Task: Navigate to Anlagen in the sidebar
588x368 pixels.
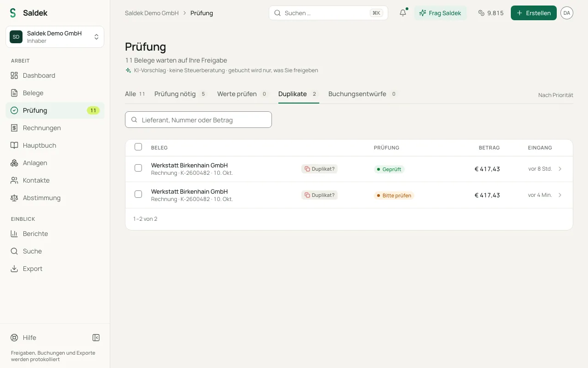Action: click(55, 163)
